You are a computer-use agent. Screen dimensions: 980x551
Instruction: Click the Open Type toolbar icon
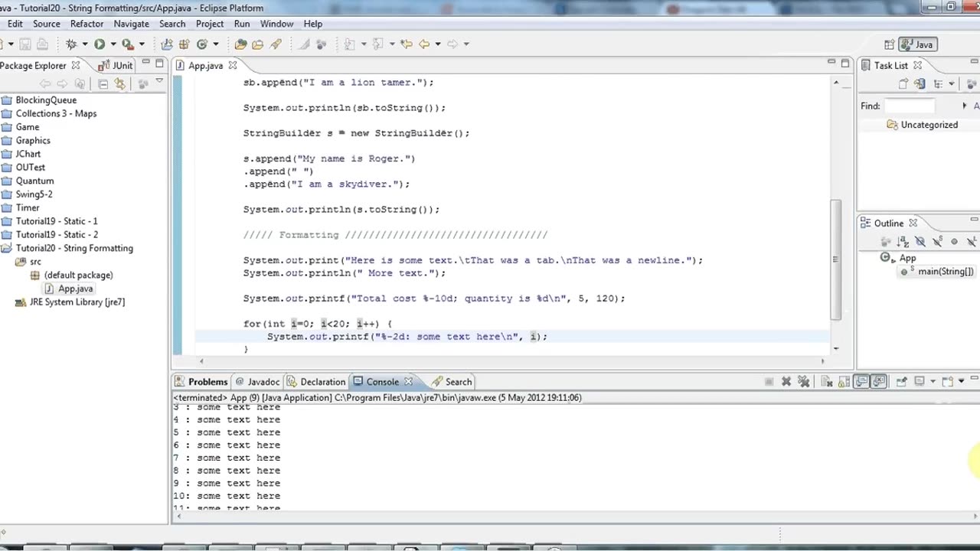click(x=240, y=44)
